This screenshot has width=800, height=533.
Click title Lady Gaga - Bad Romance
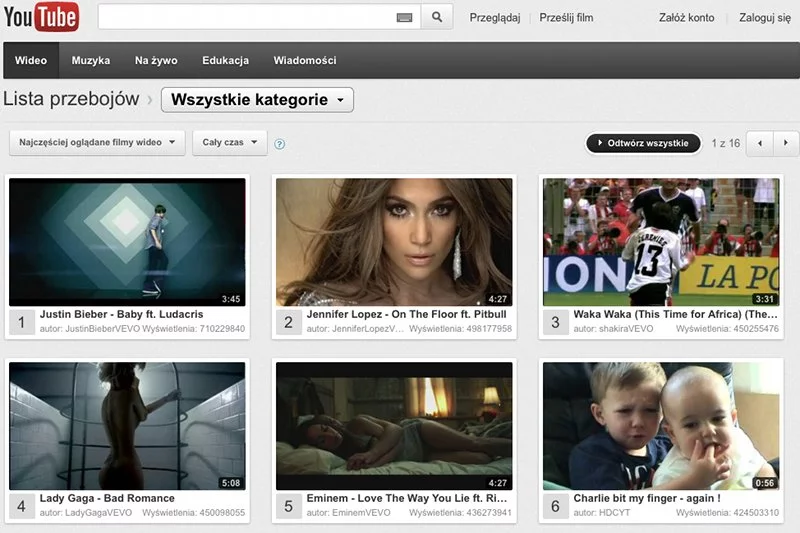(x=107, y=498)
